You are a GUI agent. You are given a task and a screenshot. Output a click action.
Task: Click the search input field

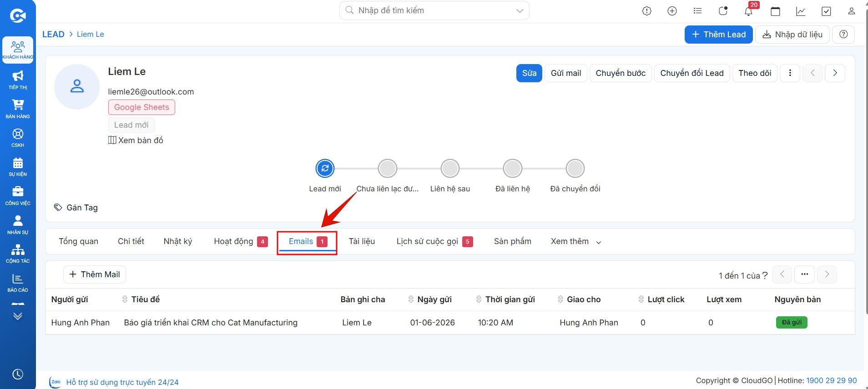coord(434,10)
